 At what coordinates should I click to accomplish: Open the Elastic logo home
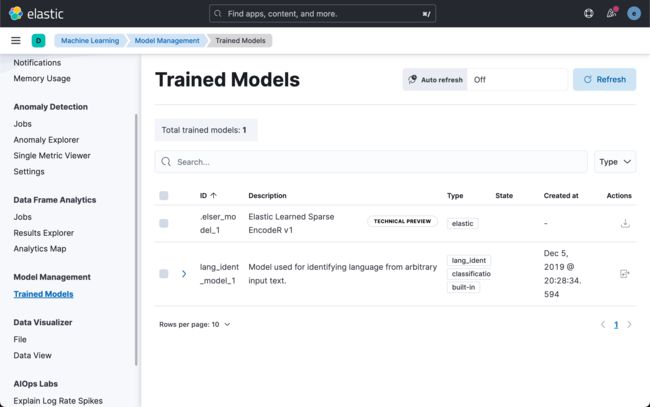tap(36, 14)
